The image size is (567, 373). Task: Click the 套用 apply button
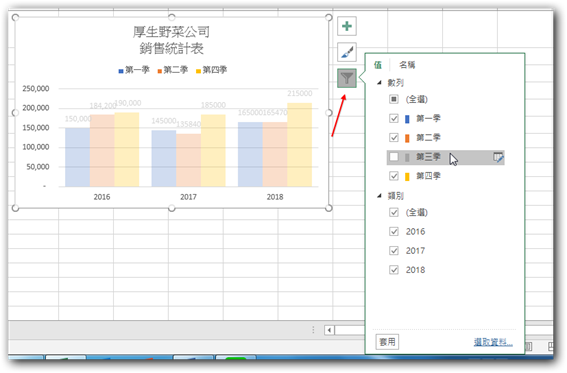pyautogui.click(x=387, y=342)
